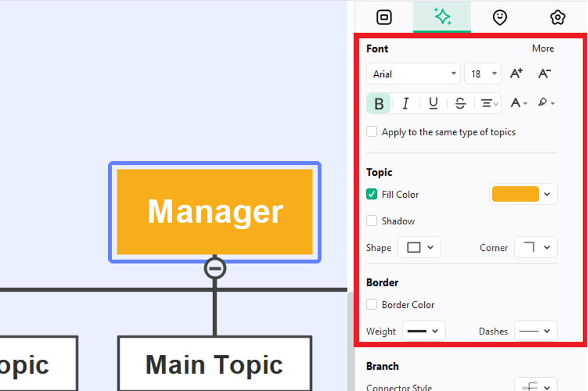The image size is (588, 391).
Task: Uncheck the Fill Color checkbox
Action: click(371, 194)
